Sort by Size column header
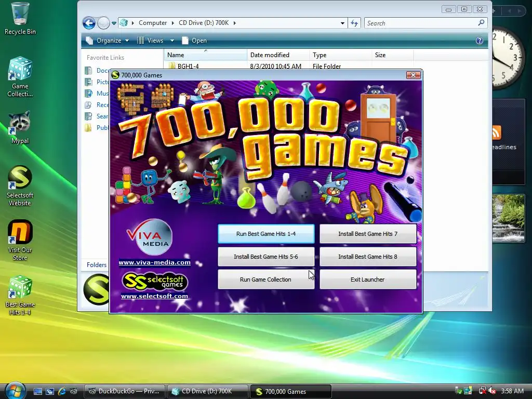The image size is (532, 399). [393, 55]
